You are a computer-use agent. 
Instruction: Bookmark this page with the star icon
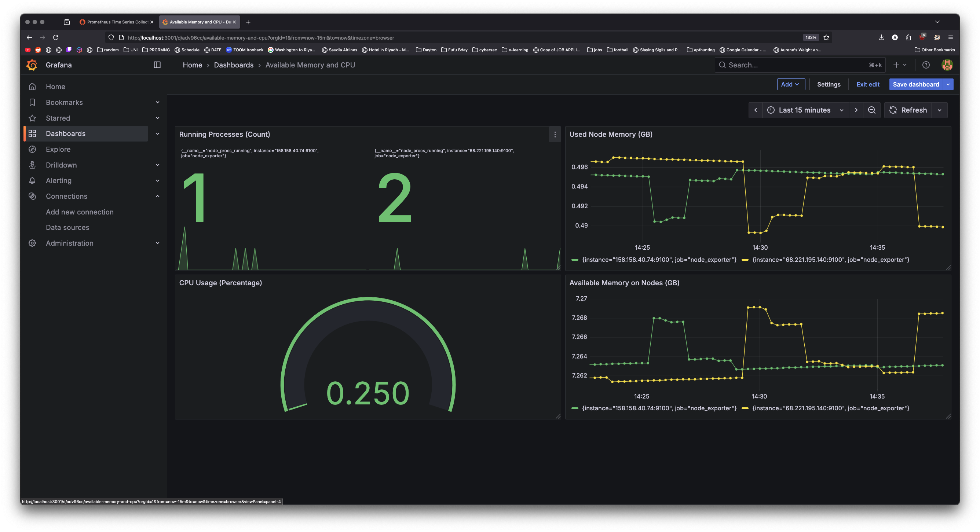click(826, 38)
